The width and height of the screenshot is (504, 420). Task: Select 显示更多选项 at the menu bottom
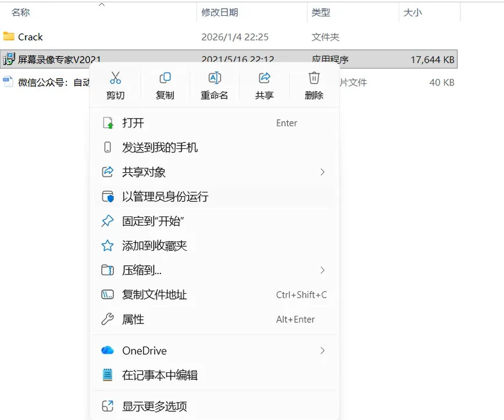pyautogui.click(x=215, y=406)
